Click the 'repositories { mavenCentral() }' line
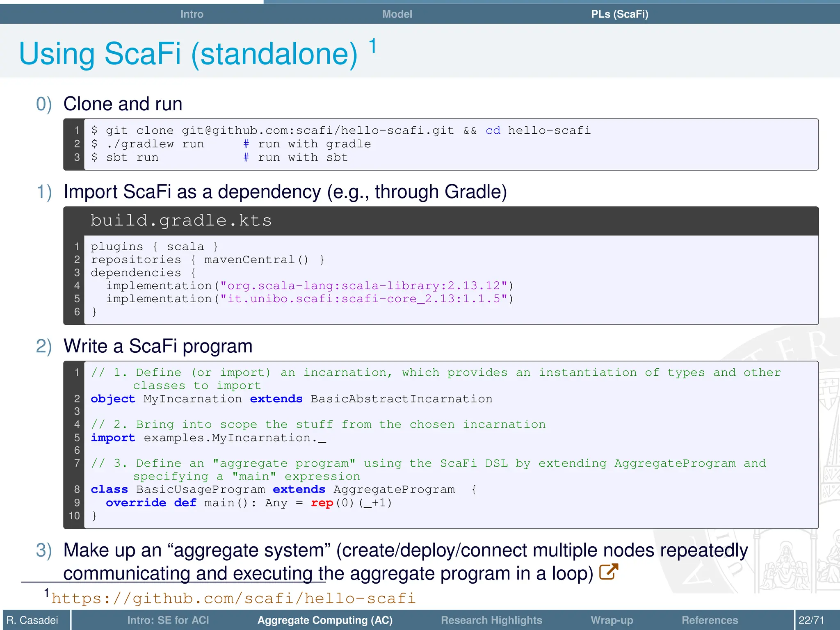This screenshot has height=630, width=840. [208, 260]
